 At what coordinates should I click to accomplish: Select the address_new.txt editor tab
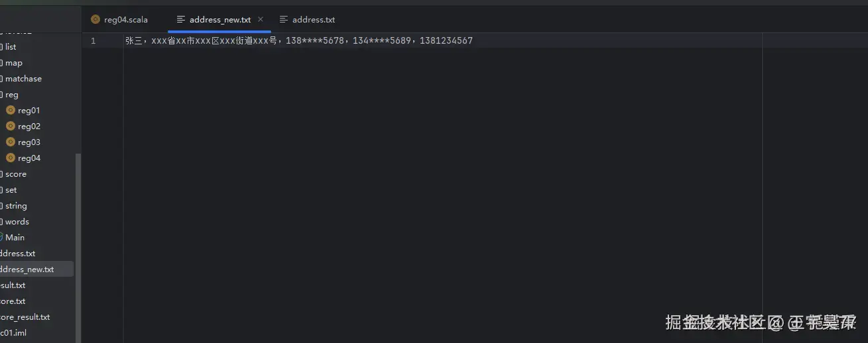click(x=219, y=20)
